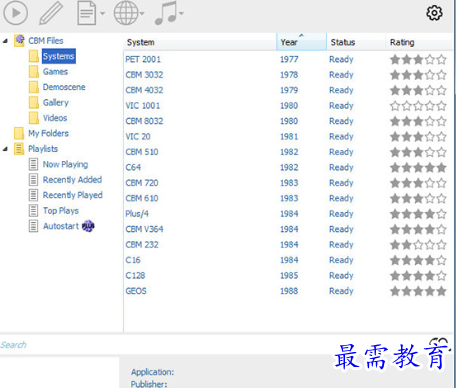
Task: Select the Systems folder
Action: click(x=59, y=56)
